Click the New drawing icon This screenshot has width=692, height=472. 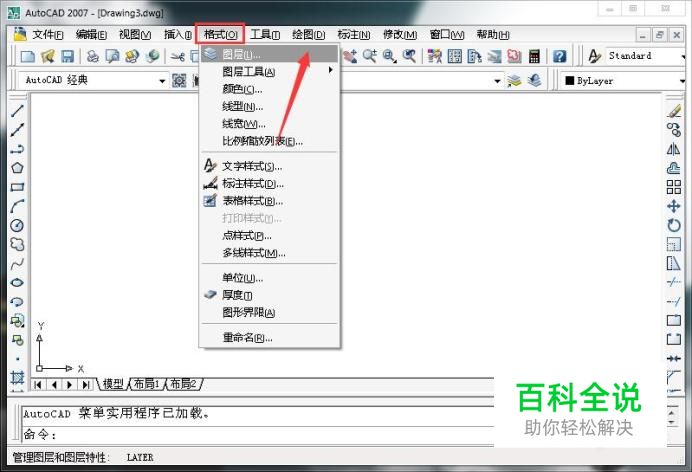click(28, 56)
